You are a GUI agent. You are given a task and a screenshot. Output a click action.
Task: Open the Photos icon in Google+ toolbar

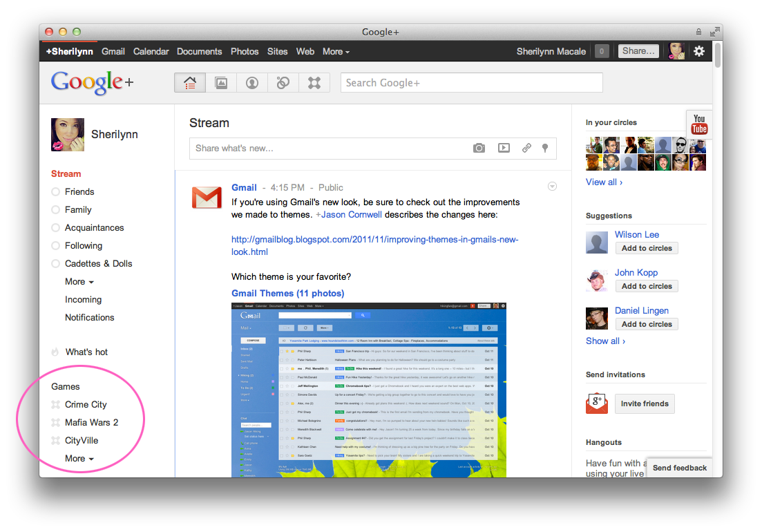221,83
